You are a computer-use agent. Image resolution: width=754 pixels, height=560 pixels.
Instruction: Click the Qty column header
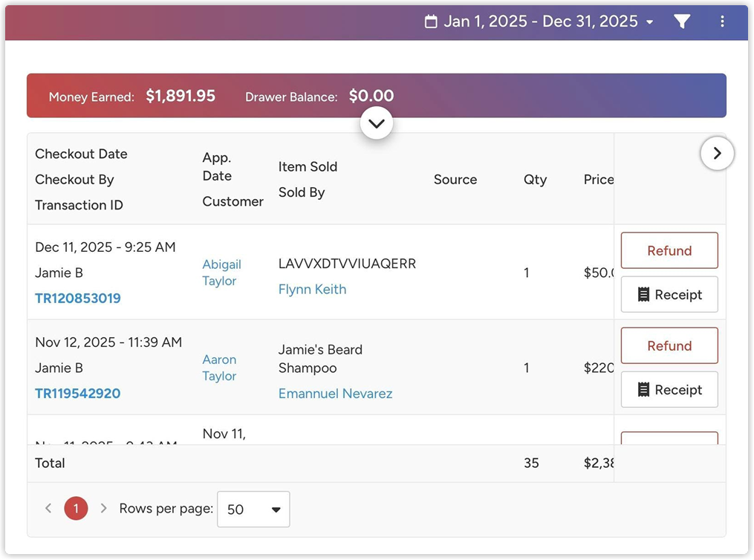coord(535,180)
